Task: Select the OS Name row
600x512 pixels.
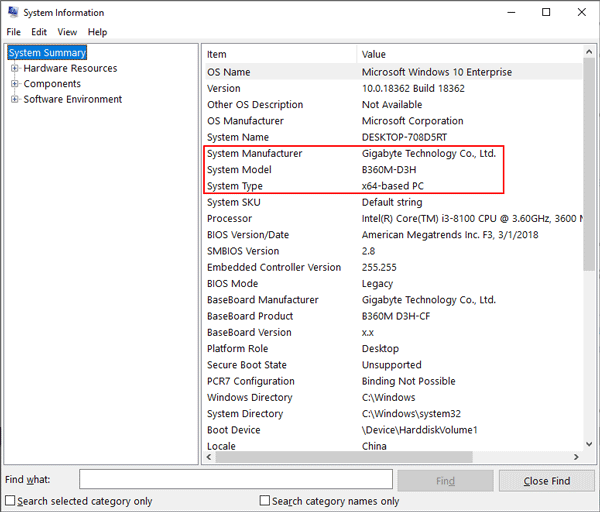Action: [x=393, y=72]
